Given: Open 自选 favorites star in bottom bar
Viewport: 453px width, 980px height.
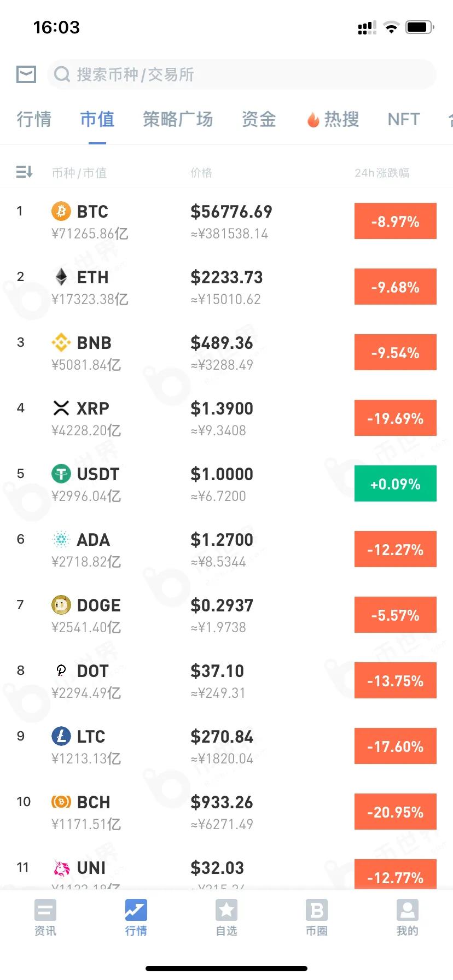Looking at the screenshot, I should (226, 918).
